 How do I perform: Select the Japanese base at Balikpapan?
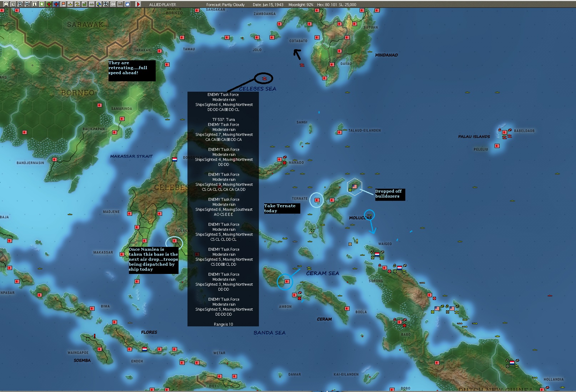click(115, 132)
